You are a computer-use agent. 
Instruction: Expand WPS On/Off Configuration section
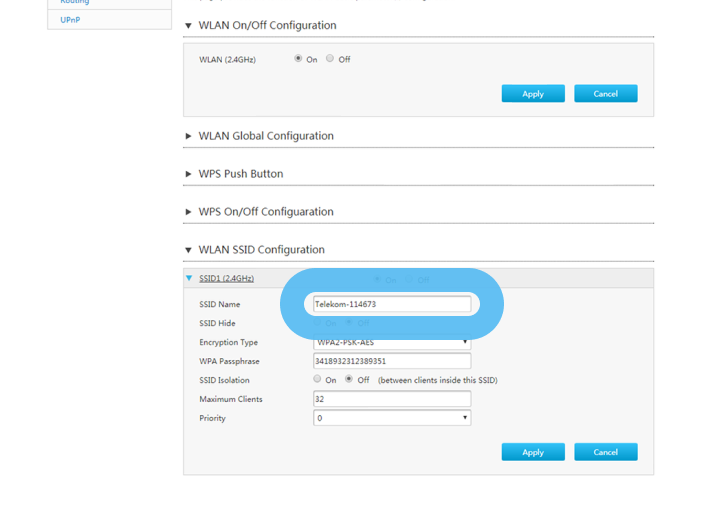tap(189, 212)
